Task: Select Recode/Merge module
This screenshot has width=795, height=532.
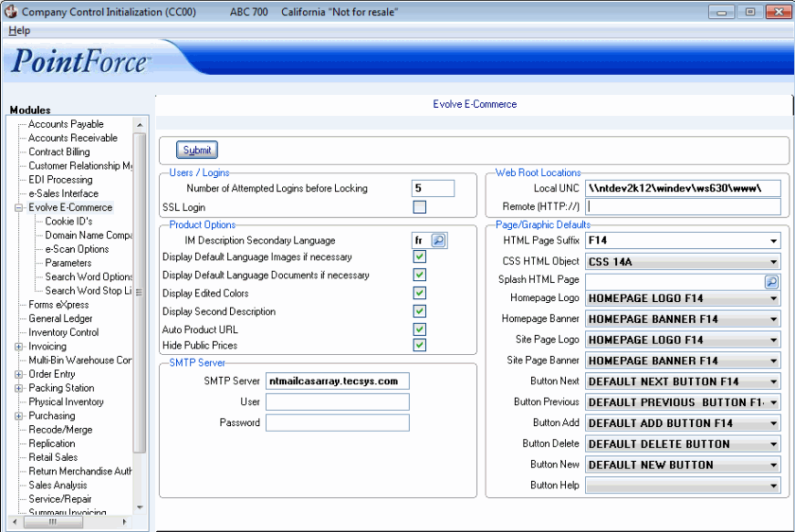Action: 60,430
